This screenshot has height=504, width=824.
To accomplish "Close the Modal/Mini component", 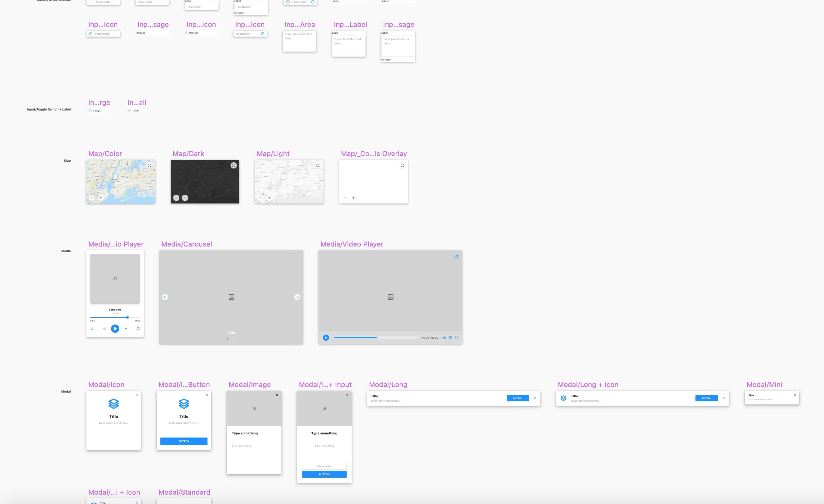I will pos(795,395).
